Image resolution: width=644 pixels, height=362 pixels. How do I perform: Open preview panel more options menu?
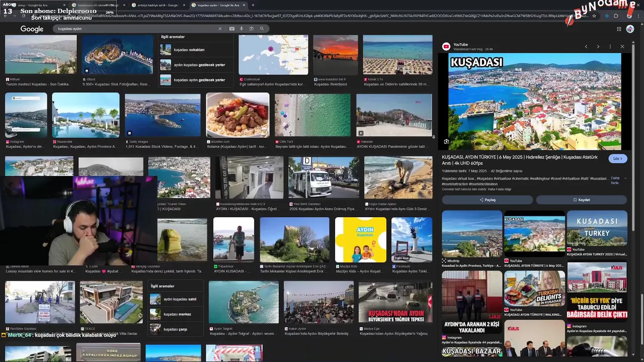[x=610, y=46]
